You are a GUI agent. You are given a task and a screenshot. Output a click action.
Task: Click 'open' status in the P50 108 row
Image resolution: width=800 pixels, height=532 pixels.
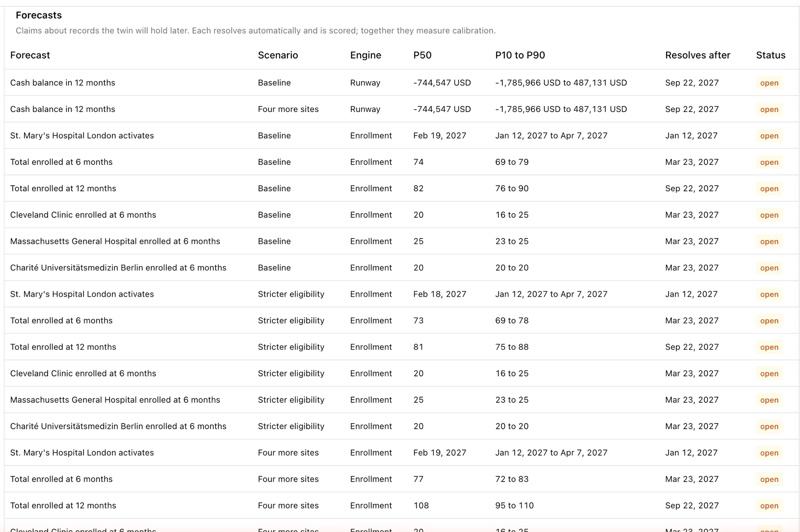[769, 505]
